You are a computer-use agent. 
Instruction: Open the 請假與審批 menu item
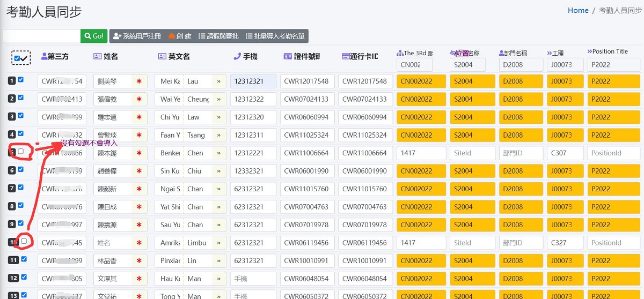[218, 36]
